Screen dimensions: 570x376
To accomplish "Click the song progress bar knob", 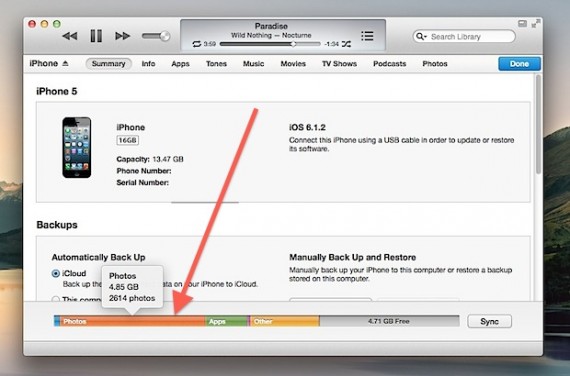I will point(293,44).
